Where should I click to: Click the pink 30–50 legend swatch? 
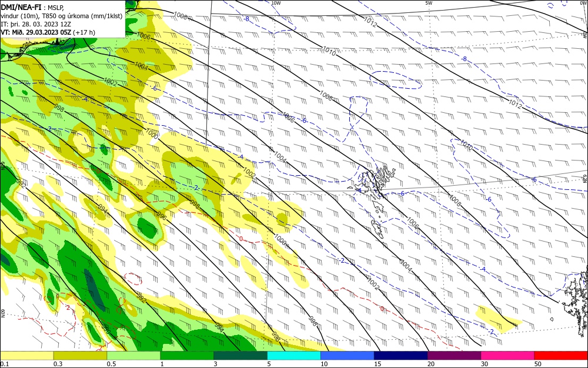(507, 356)
